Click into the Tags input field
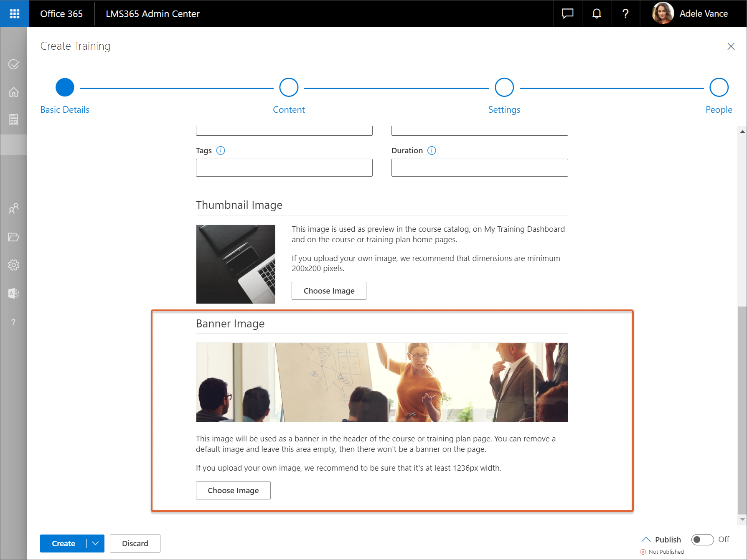The height and width of the screenshot is (560, 747). click(x=284, y=168)
